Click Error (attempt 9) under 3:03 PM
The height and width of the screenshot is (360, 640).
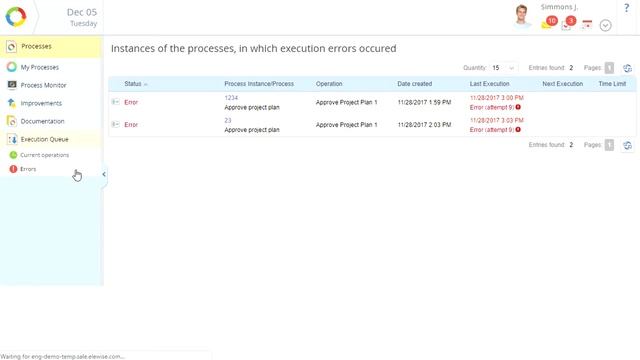(492, 130)
